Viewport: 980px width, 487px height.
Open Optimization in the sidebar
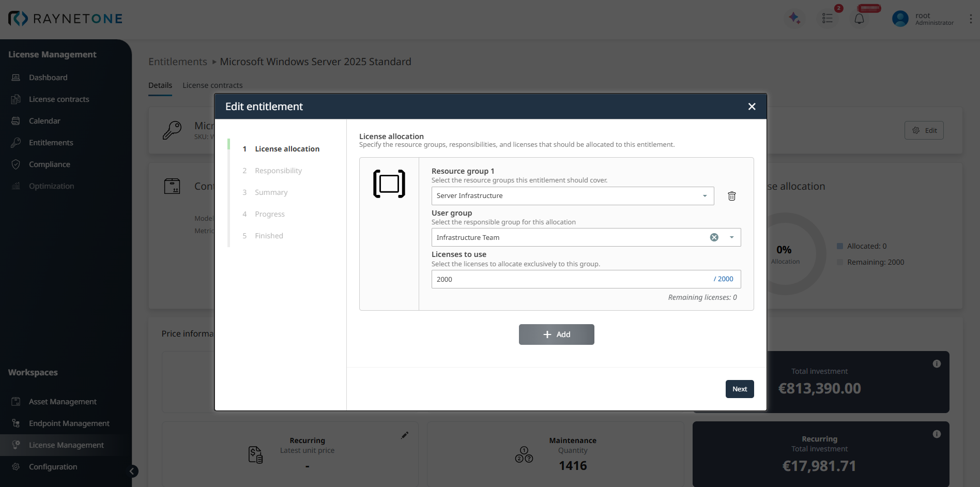tap(52, 186)
